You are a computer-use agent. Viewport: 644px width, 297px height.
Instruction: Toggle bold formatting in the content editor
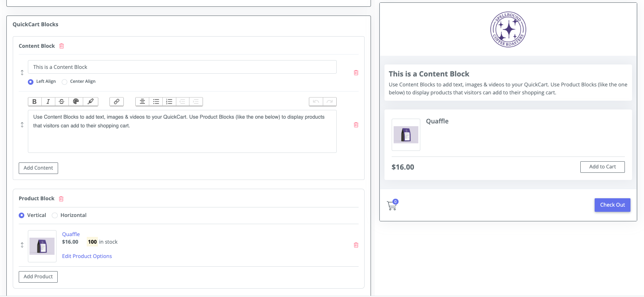[35, 102]
